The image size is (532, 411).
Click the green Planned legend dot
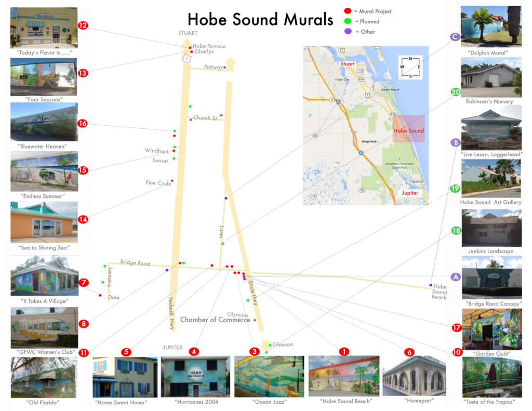click(347, 22)
